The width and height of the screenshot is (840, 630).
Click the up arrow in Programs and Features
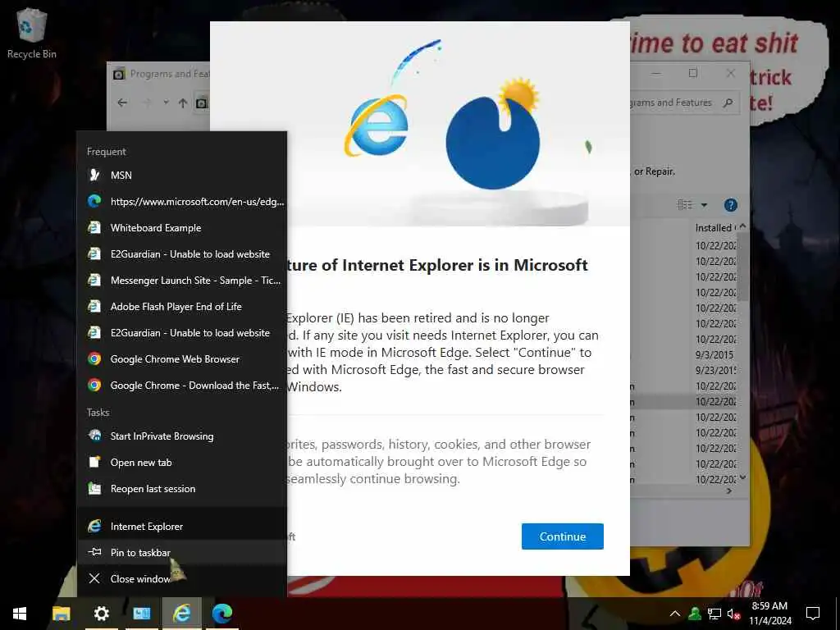(183, 103)
